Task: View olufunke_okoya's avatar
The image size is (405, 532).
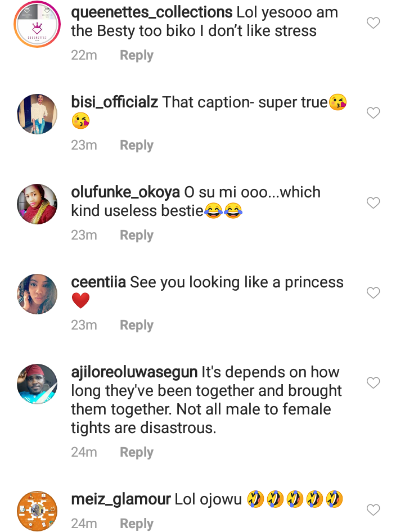Action: (37, 204)
